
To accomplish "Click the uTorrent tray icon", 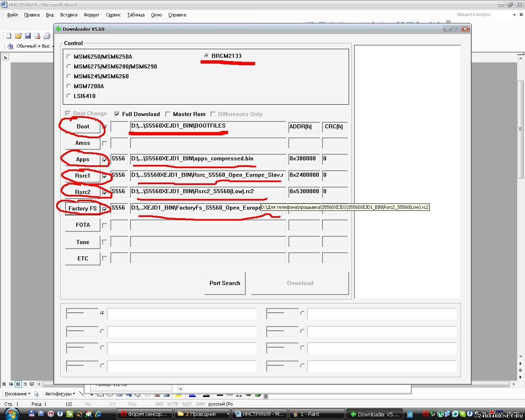I will tap(440, 414).
